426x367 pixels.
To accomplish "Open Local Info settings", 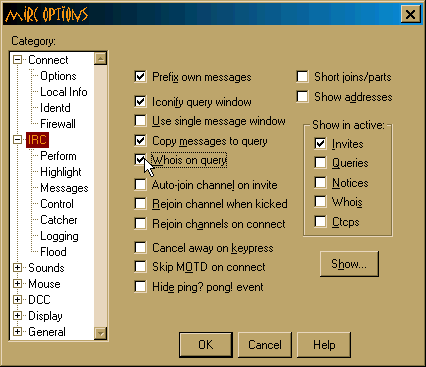I will coord(64,92).
